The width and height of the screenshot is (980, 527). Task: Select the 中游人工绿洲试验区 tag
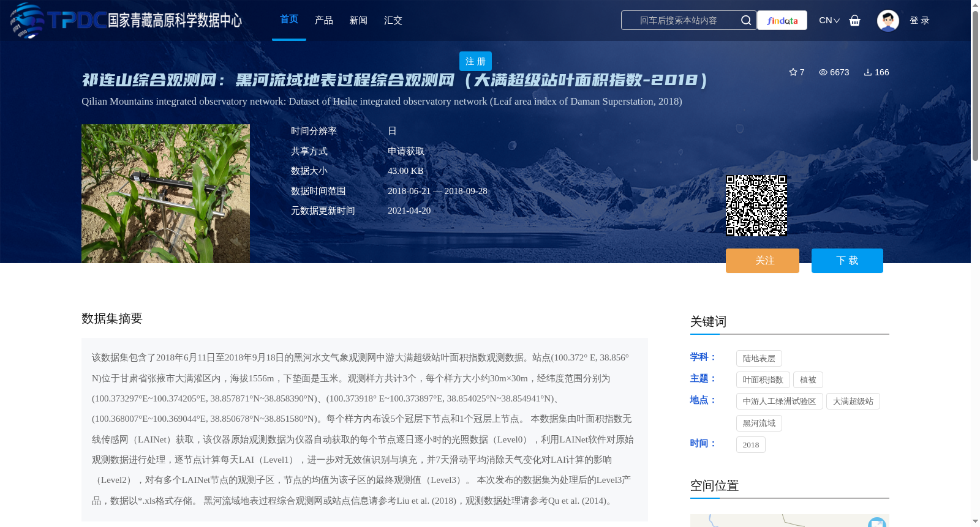[x=780, y=401]
